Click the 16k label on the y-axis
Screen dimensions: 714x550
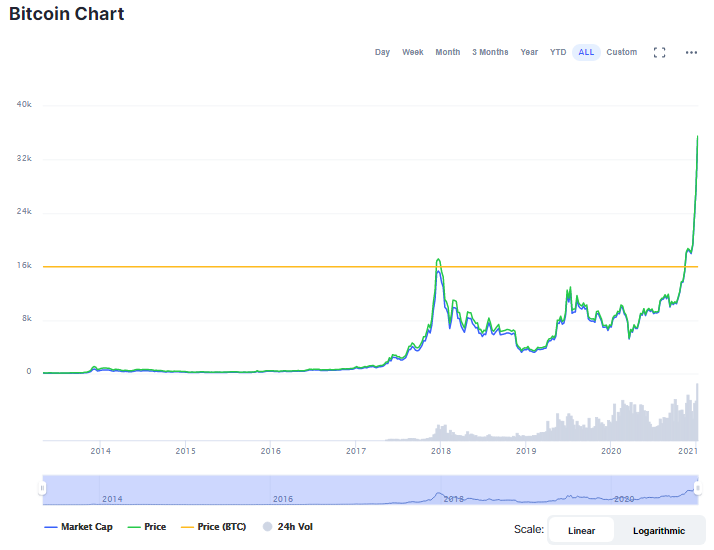(24, 265)
